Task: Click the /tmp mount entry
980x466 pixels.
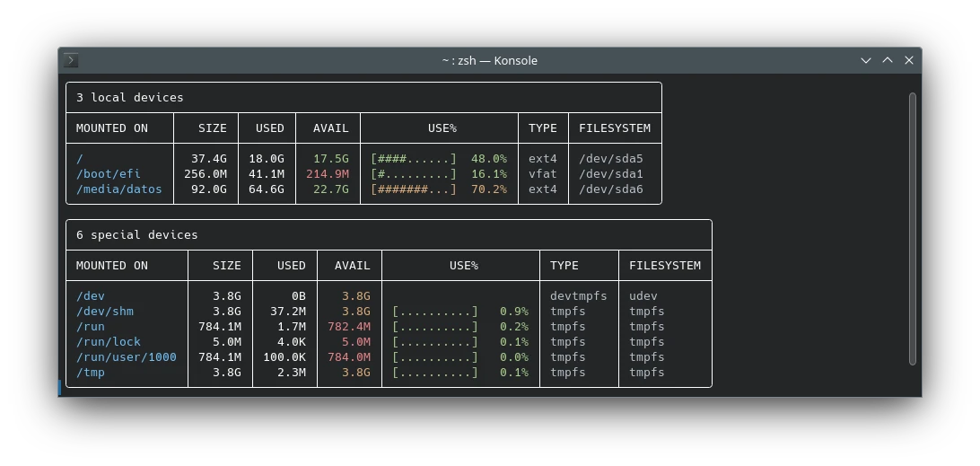Action: pos(91,373)
